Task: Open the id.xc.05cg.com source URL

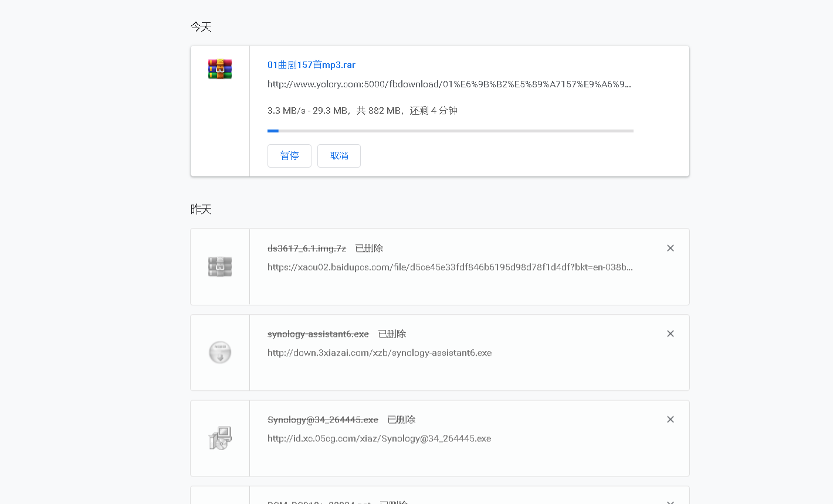Action: [x=380, y=438]
